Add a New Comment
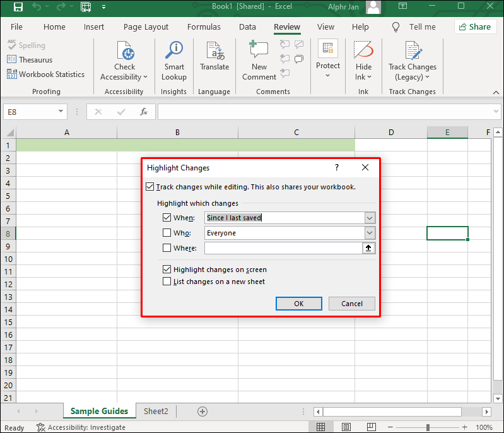The image size is (504, 433). click(x=259, y=61)
